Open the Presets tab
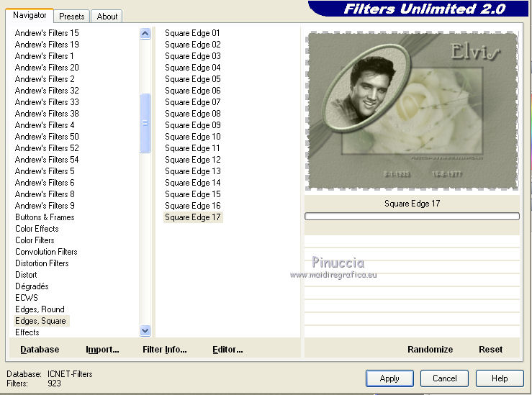Image resolution: width=532 pixels, height=395 pixels. 71,17
